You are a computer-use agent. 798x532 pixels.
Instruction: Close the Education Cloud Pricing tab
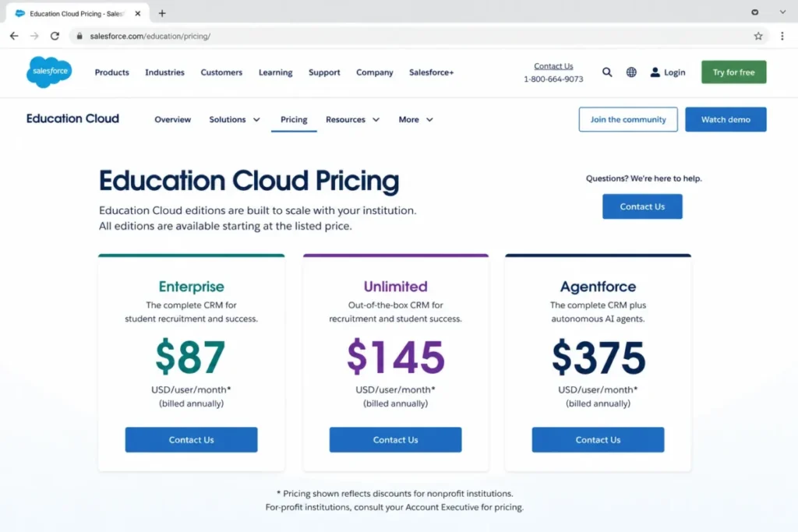[137, 14]
